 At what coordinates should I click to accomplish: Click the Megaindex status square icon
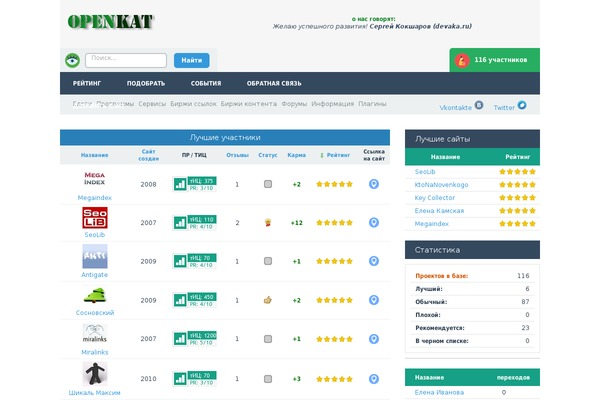tap(268, 184)
